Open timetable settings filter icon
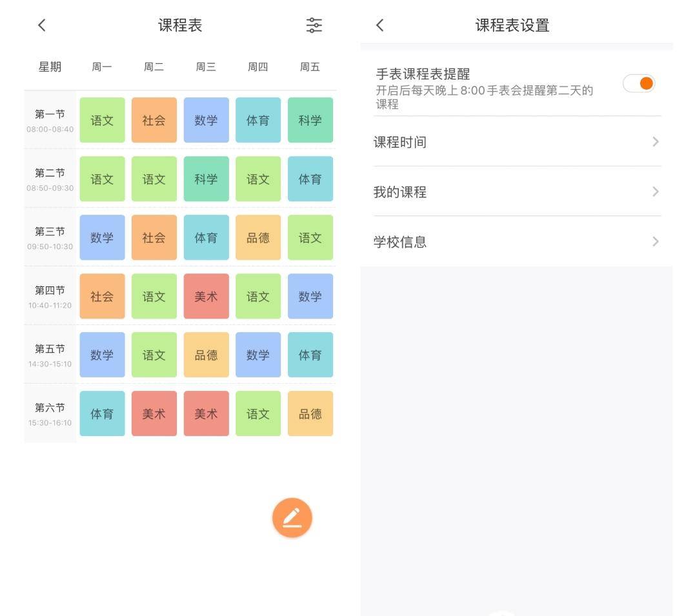Screen dimensions: 697x616 (x=314, y=25)
